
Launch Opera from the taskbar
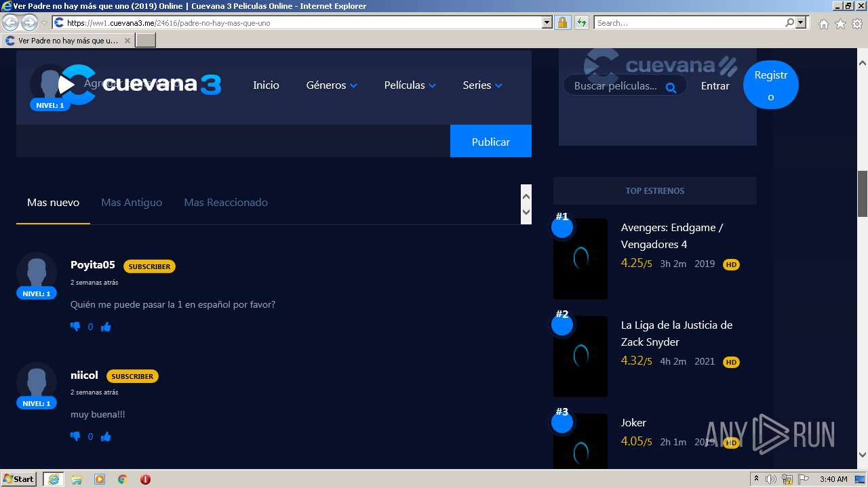(x=145, y=479)
